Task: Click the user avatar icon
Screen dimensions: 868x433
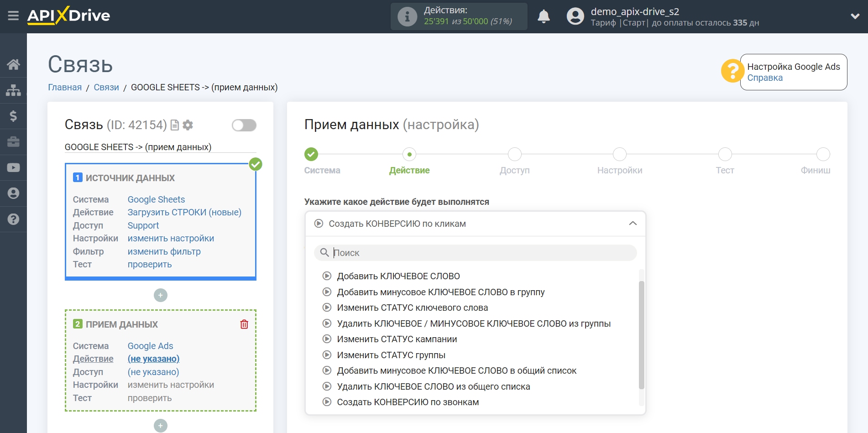Action: [x=575, y=16]
